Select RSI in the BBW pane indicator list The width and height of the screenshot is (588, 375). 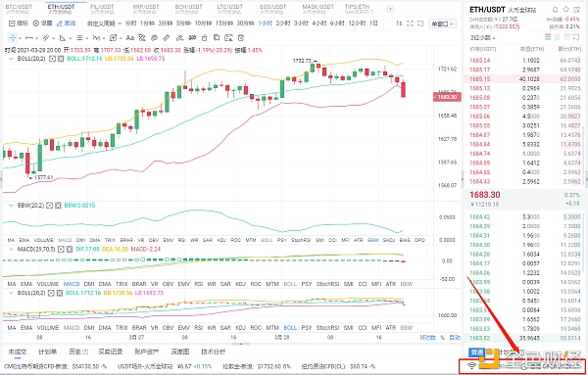pos(182,240)
